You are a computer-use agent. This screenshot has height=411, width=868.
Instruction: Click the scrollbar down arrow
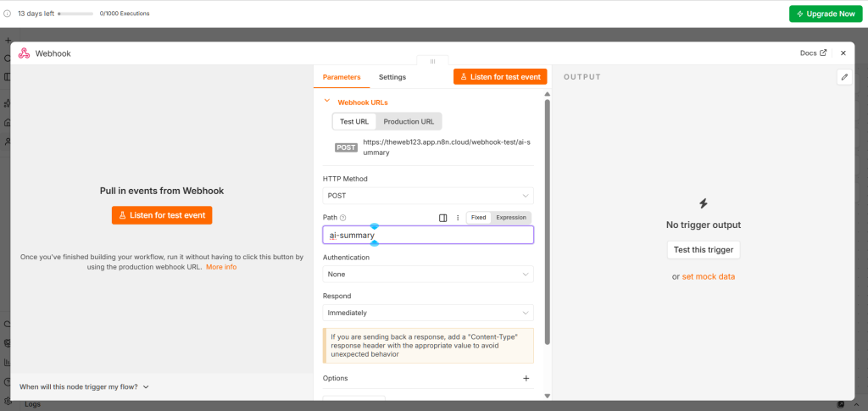[x=547, y=396]
